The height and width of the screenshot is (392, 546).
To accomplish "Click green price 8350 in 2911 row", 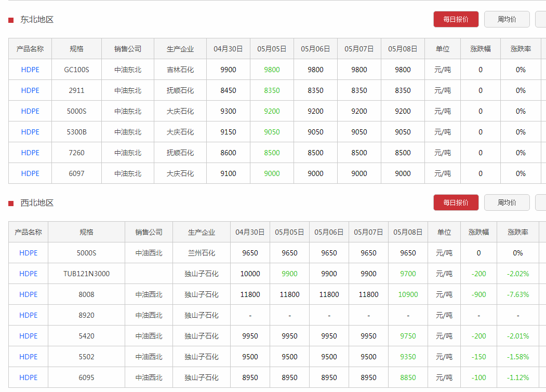I will 272,90.
